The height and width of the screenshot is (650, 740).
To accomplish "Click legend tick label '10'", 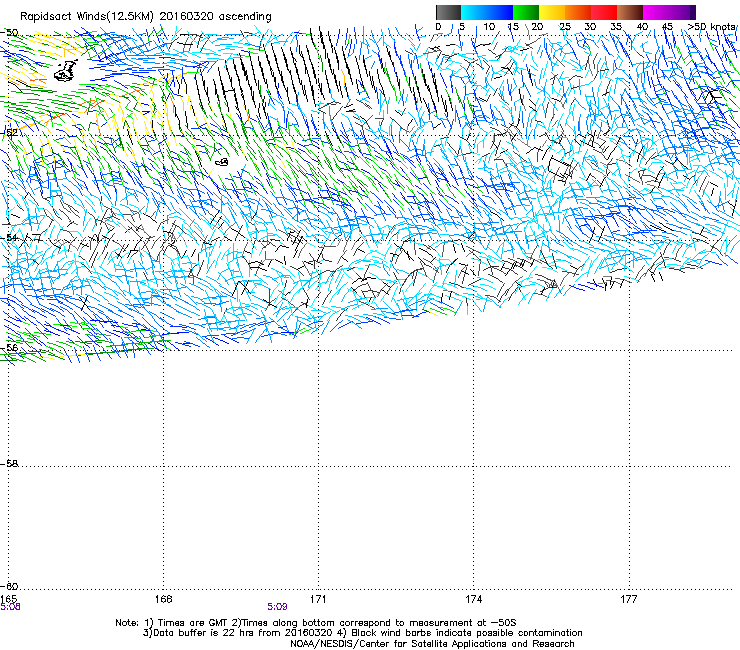I will (x=489, y=27).
